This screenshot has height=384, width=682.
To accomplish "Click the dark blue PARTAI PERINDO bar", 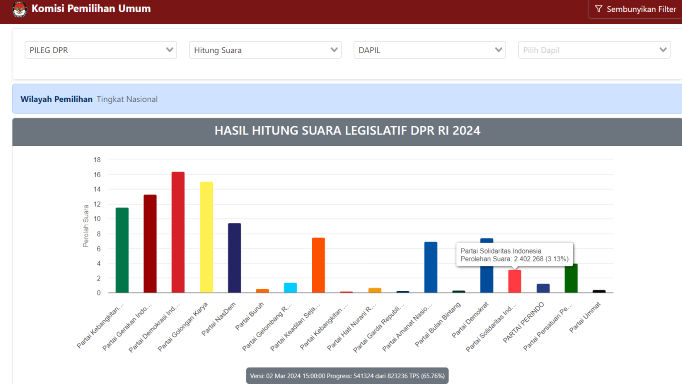I will (543, 288).
